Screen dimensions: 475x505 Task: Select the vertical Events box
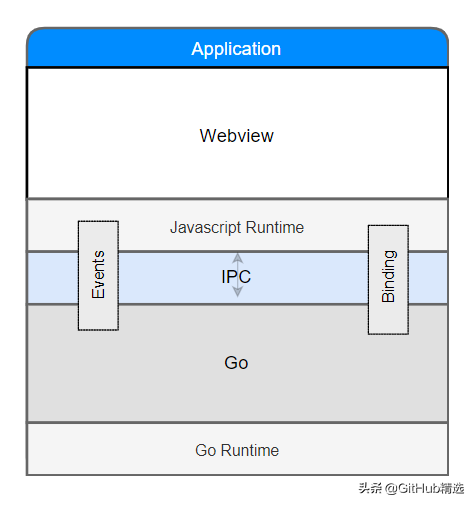98,276
